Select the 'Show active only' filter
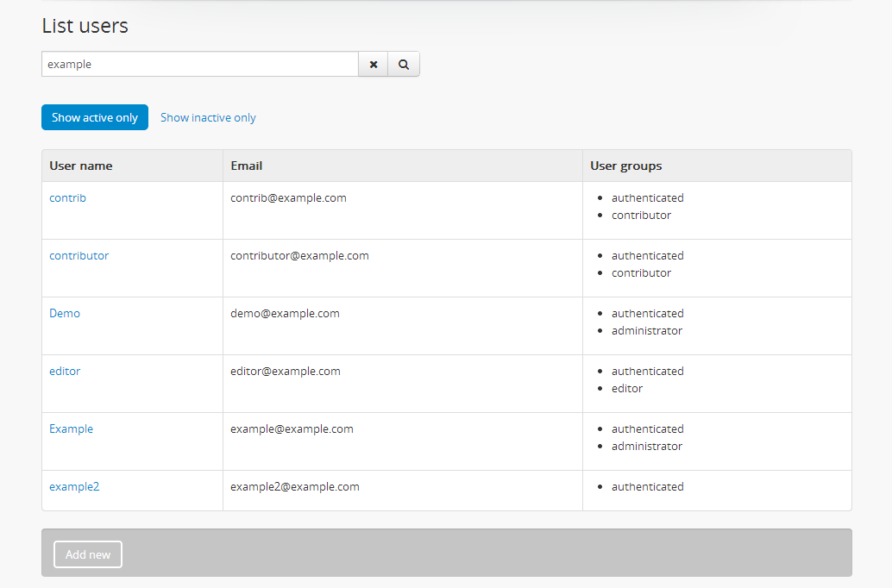The height and width of the screenshot is (588, 892). [x=95, y=117]
